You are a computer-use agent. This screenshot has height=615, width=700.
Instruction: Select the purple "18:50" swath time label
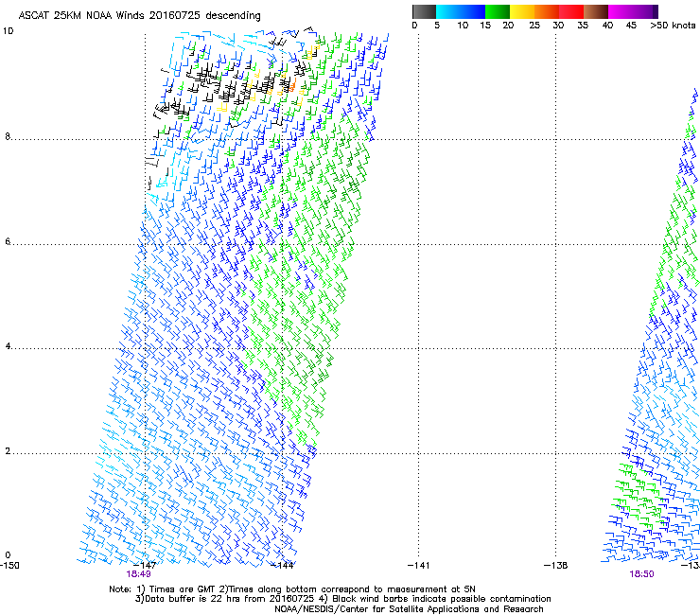641,574
